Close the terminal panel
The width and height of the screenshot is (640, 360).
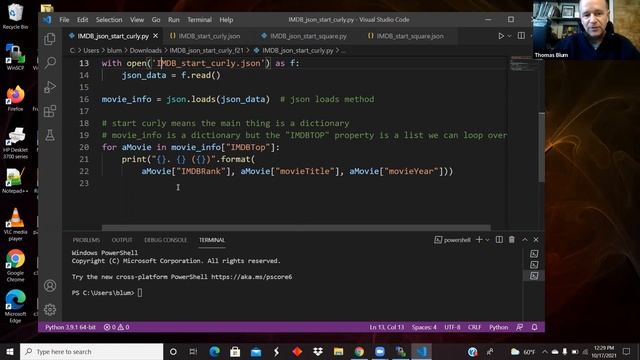pos(536,240)
